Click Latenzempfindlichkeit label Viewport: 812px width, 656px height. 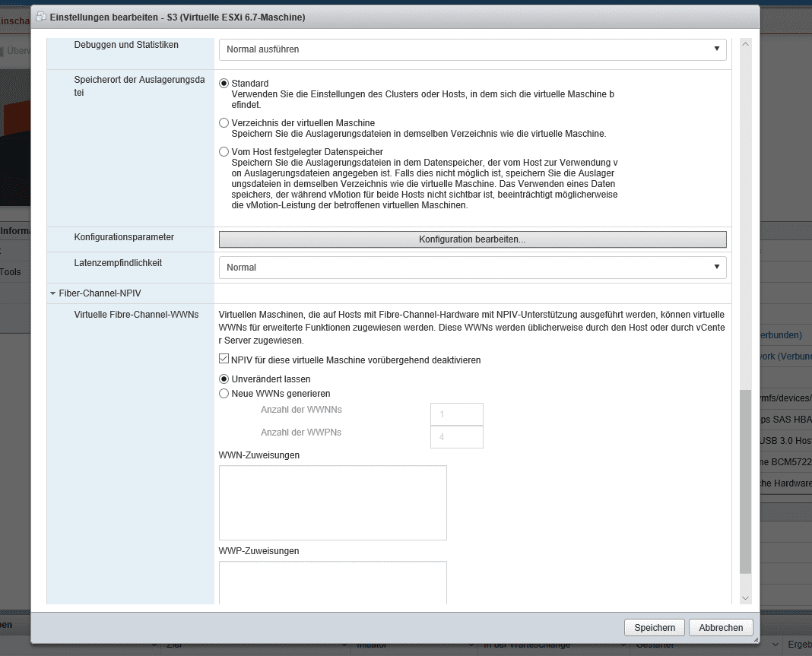[118, 263]
